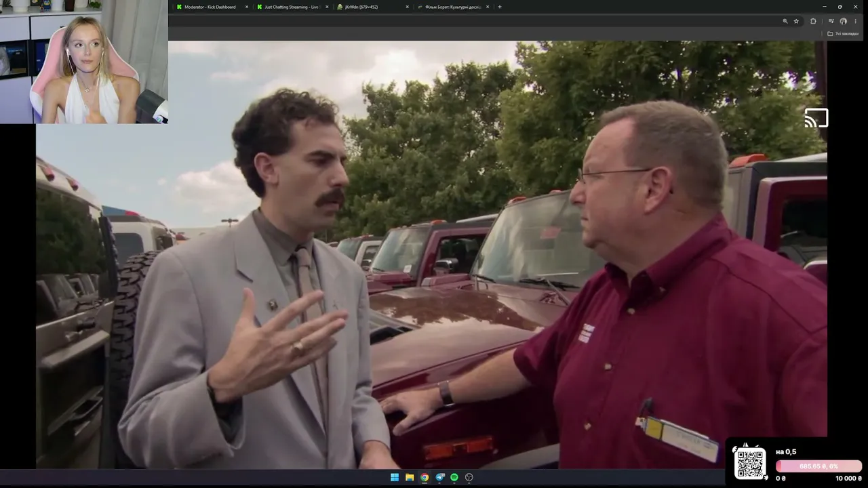Click the pink donation goal progress bar

(x=819, y=466)
